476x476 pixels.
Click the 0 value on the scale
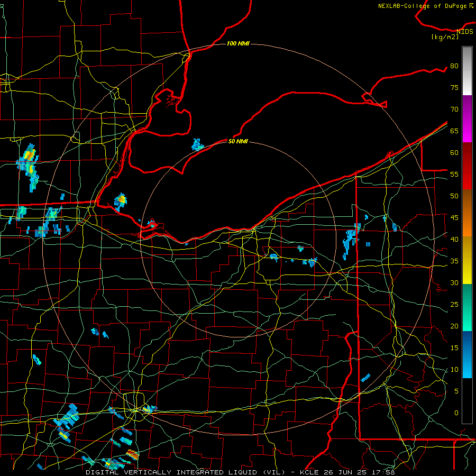tap(456, 413)
